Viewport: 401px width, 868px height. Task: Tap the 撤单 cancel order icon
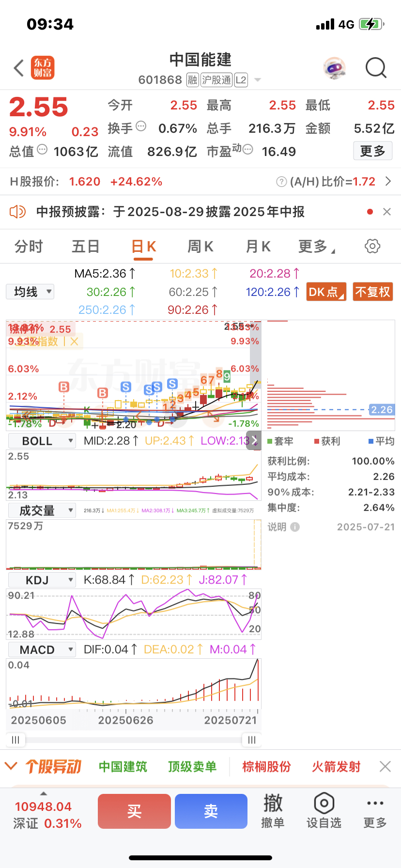click(x=273, y=811)
